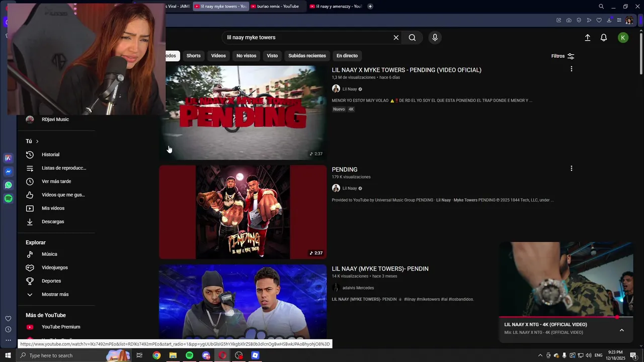644x362 pixels.
Task: Open Opera downloads icon
Action: click(609, 20)
